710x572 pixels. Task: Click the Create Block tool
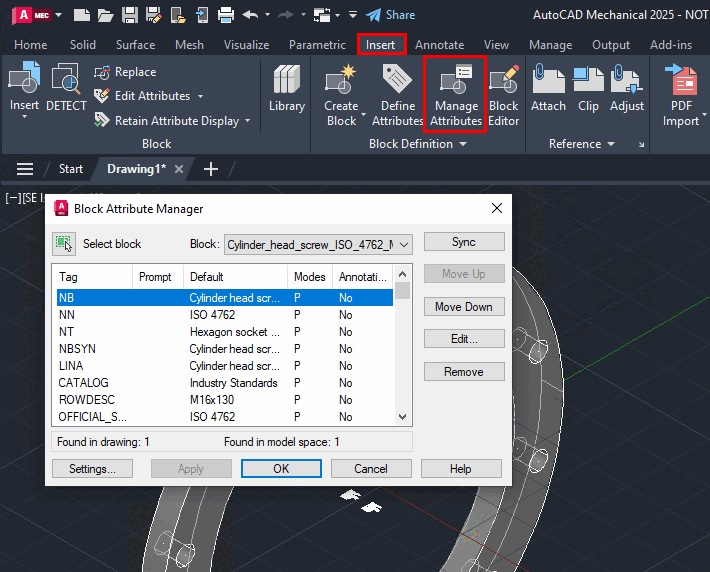[x=342, y=95]
